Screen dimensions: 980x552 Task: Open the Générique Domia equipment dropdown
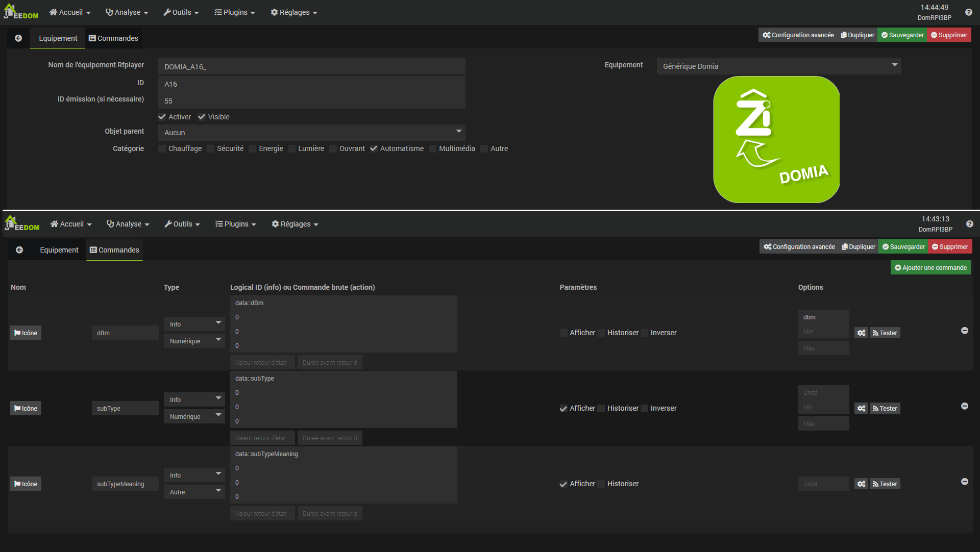pos(778,66)
